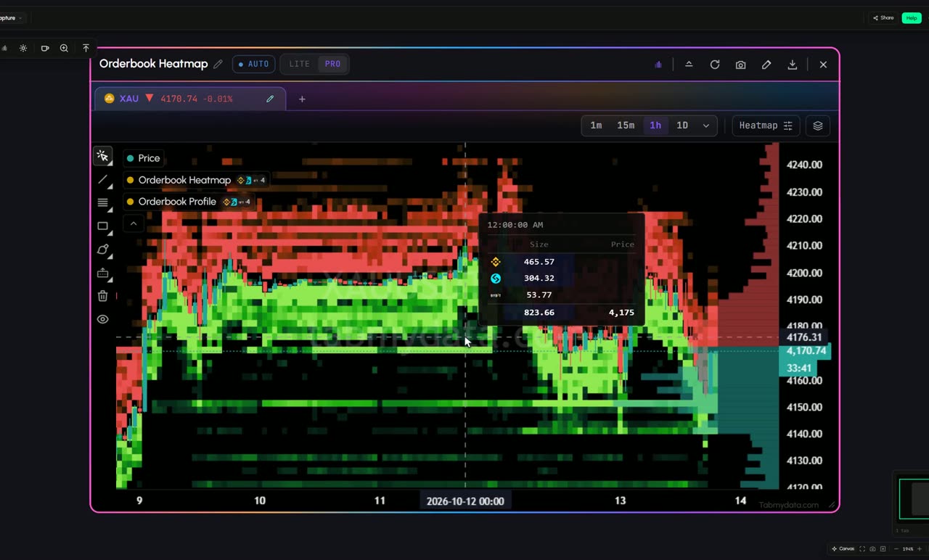Viewport: 929px width, 560px height.
Task: Select the 1h timeframe
Action: tap(655, 125)
